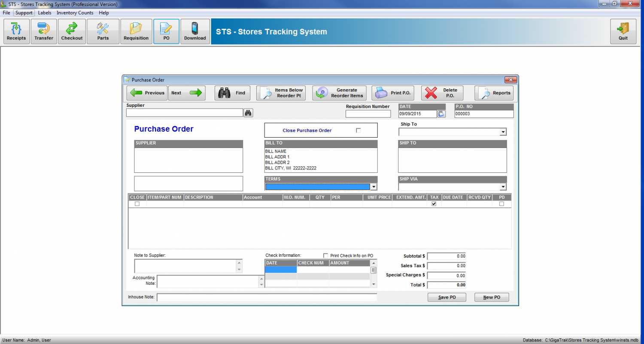Select the Download handheld icon
This screenshot has width=644, height=344.
pos(195,31)
